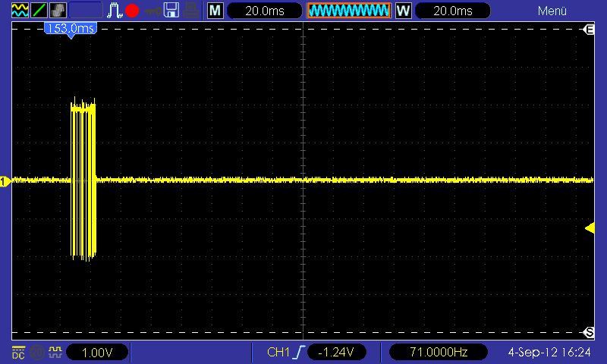Click the grayed-out key lock icon
607x364 pixels.
click(153, 11)
